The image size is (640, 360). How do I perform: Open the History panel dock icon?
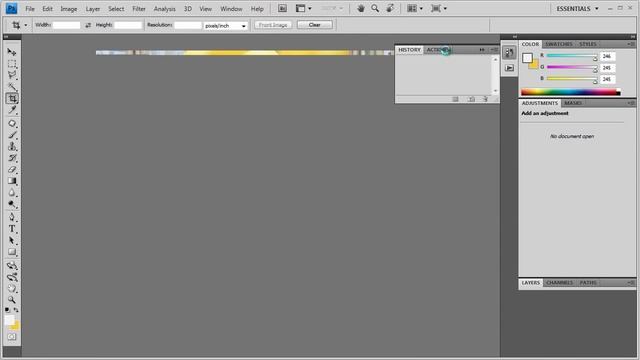(x=509, y=52)
